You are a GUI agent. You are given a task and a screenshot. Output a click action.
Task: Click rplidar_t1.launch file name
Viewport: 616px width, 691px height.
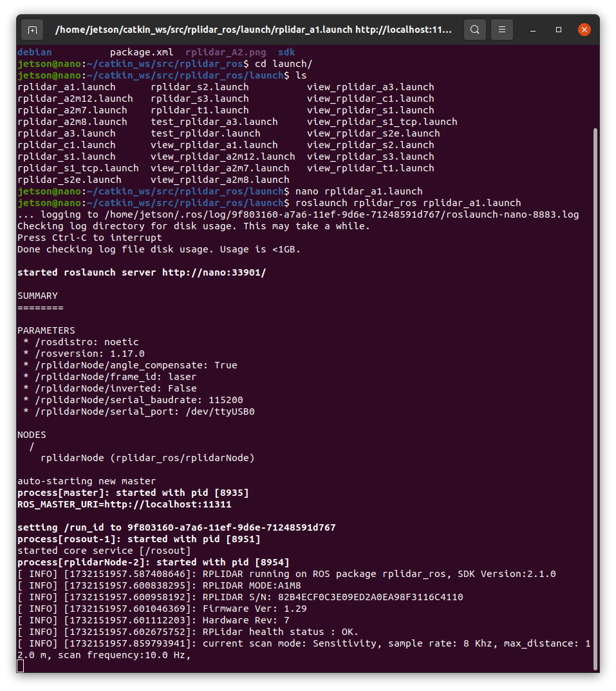pyautogui.click(x=200, y=110)
